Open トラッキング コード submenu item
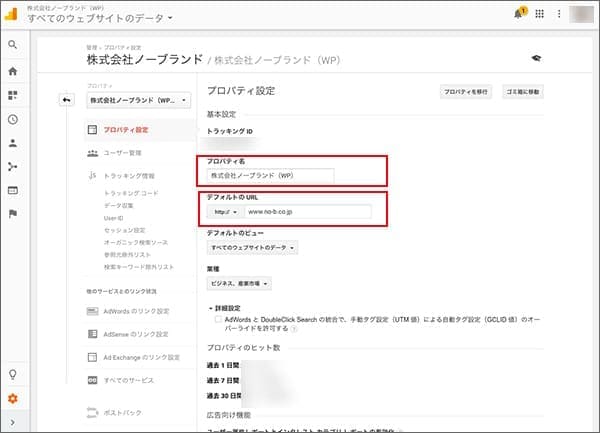Image resolution: width=600 pixels, height=433 pixels. 131,193
